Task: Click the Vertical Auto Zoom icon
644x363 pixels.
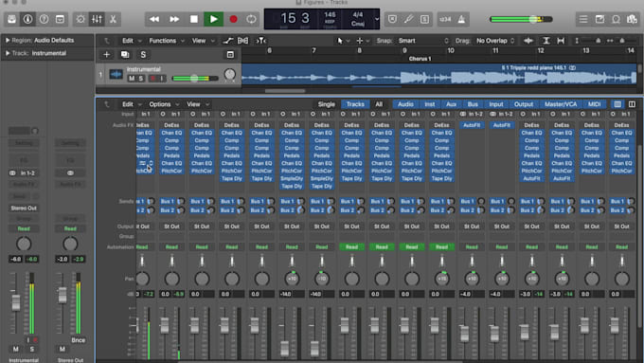Action: [546, 41]
